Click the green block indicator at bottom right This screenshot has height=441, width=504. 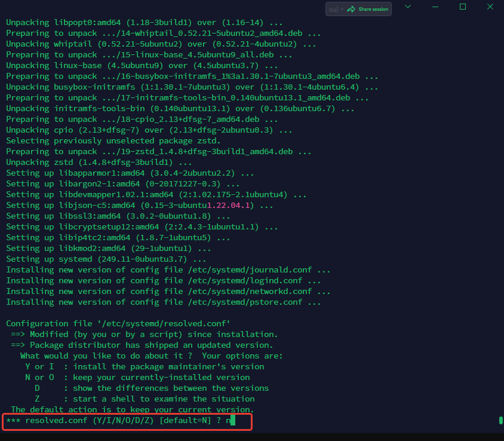pos(500,421)
